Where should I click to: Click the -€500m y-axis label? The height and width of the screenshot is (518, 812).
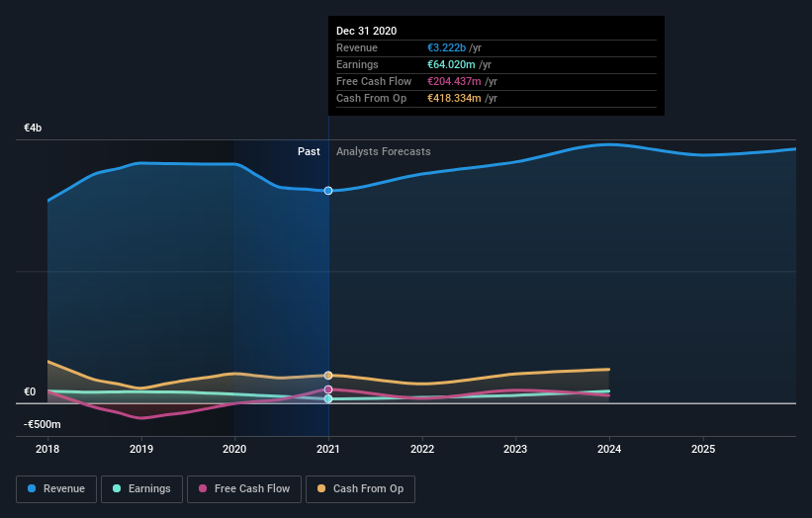(42, 424)
